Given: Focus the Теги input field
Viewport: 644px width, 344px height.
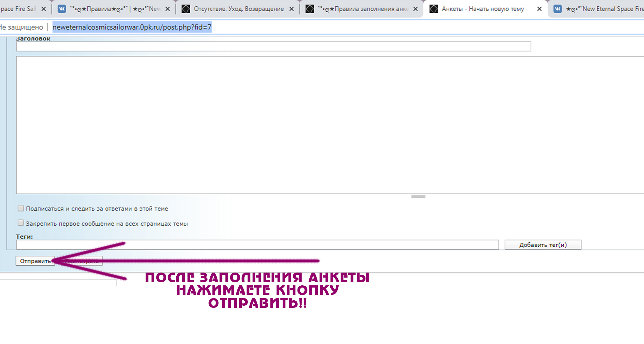Looking at the screenshot, I should click(257, 245).
